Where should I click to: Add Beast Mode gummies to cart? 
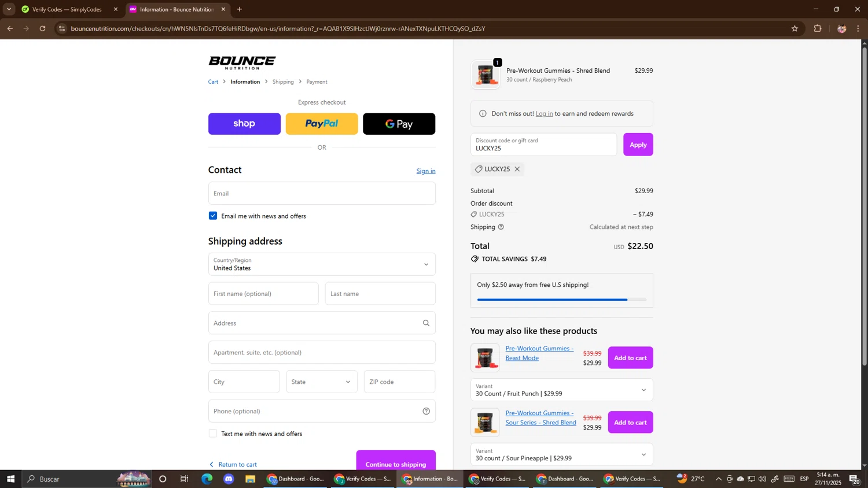630,358
